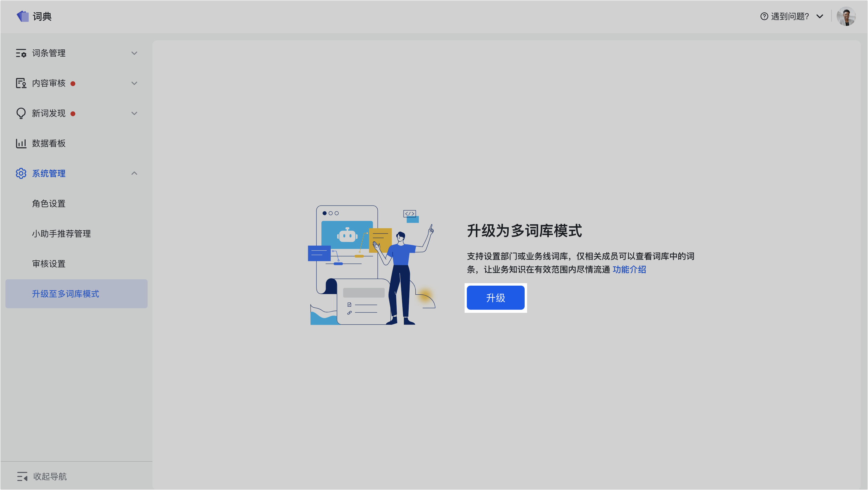868x490 pixels.
Task: Select 升级至多词库模式 submenu item
Action: click(76, 294)
